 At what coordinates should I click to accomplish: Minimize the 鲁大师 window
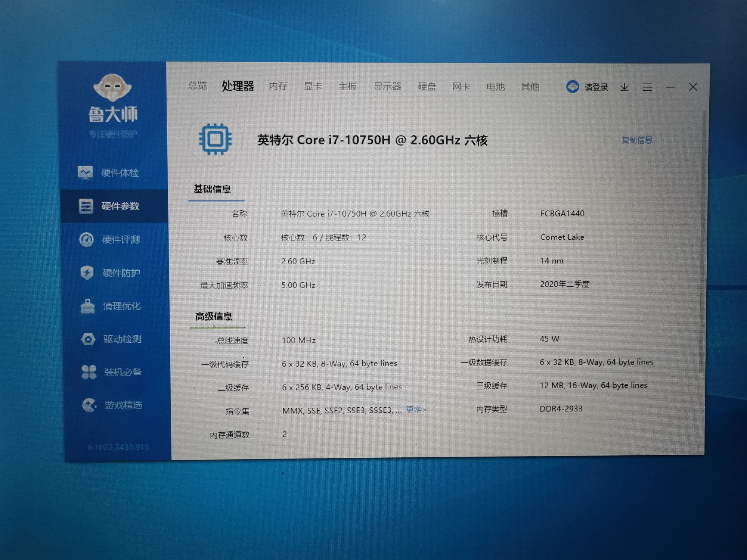pyautogui.click(x=670, y=87)
